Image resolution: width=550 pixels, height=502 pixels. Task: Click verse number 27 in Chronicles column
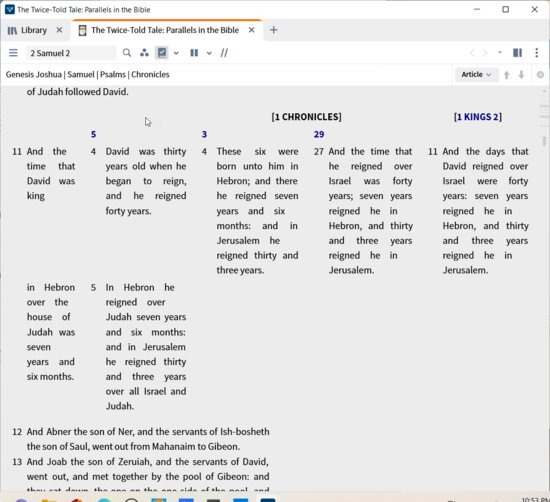coord(318,152)
